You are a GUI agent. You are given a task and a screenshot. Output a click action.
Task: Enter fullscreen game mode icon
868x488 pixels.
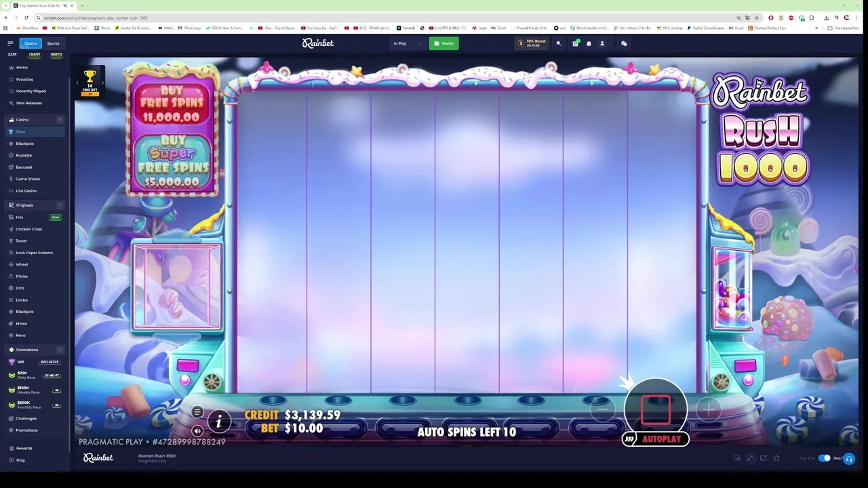click(x=750, y=458)
